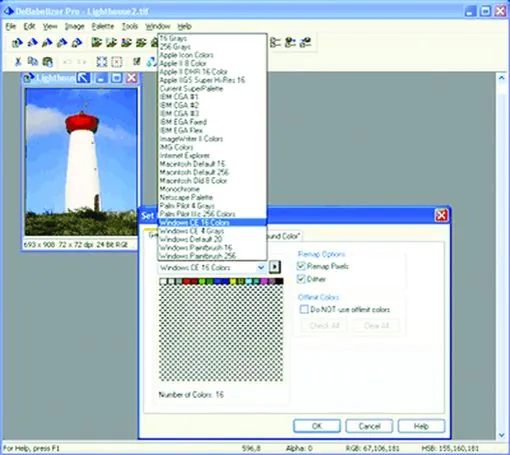Click the Number of Colors: 16 label
The height and width of the screenshot is (455, 510).
(191, 395)
